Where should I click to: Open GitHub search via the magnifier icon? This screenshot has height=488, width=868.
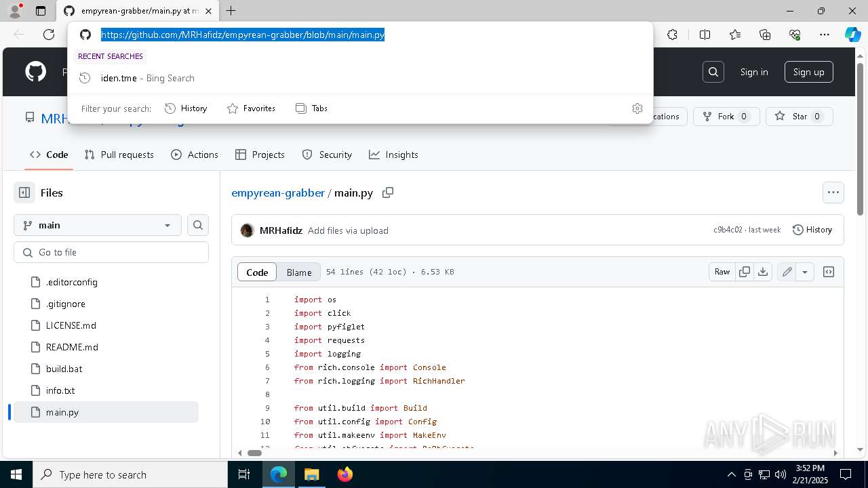(x=713, y=72)
